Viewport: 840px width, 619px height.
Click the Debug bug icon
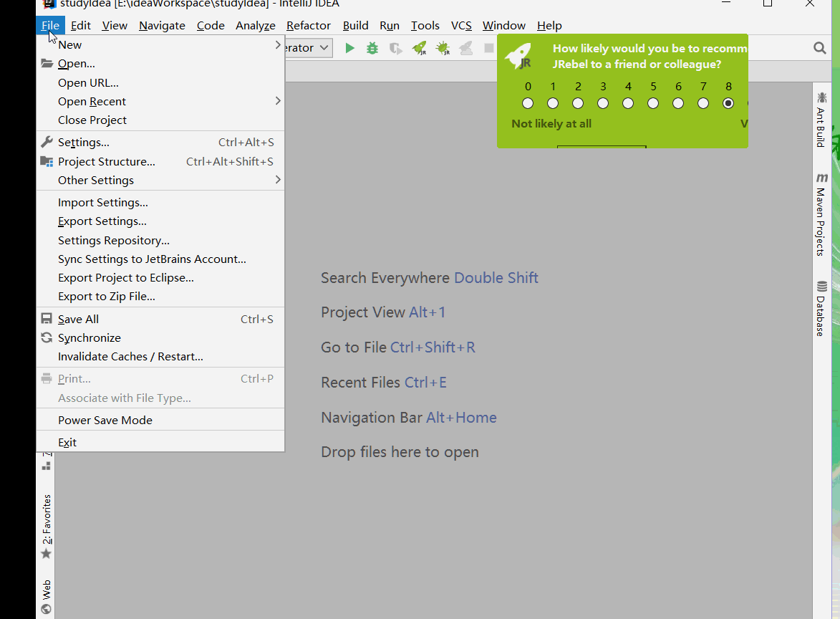pos(372,48)
